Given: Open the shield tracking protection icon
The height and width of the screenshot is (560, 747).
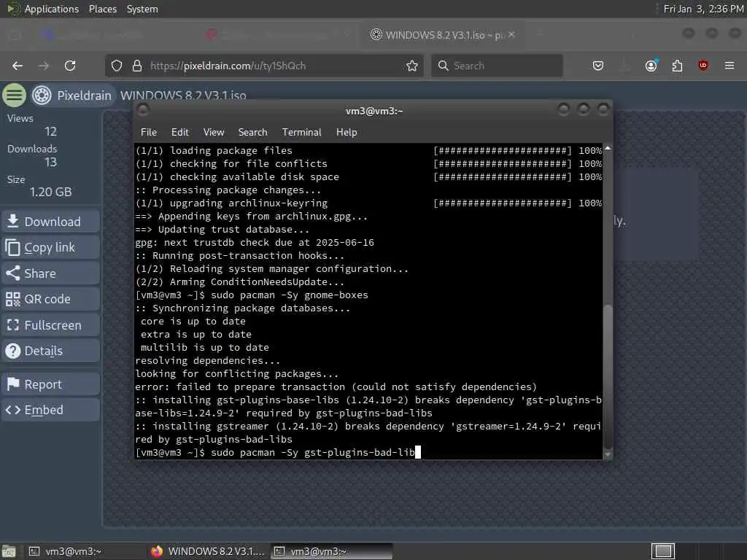Looking at the screenshot, I should (117, 66).
